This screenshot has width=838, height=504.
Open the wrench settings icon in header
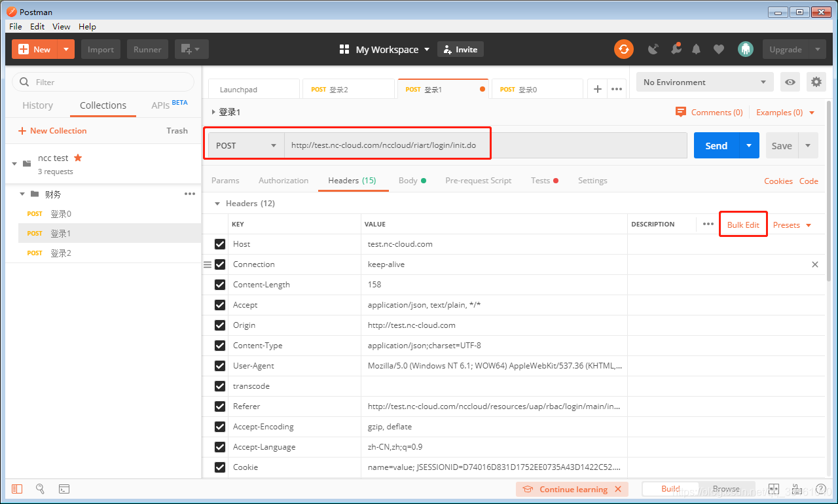pos(675,49)
